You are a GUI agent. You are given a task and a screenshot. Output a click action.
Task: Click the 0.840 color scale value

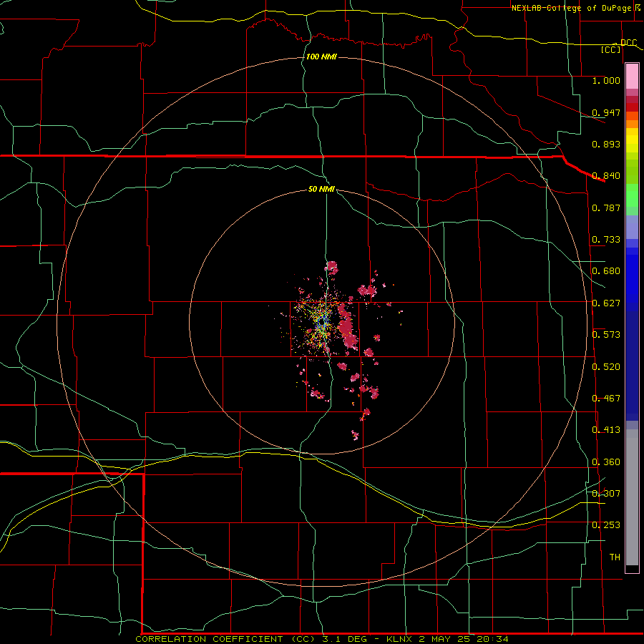[606, 176]
